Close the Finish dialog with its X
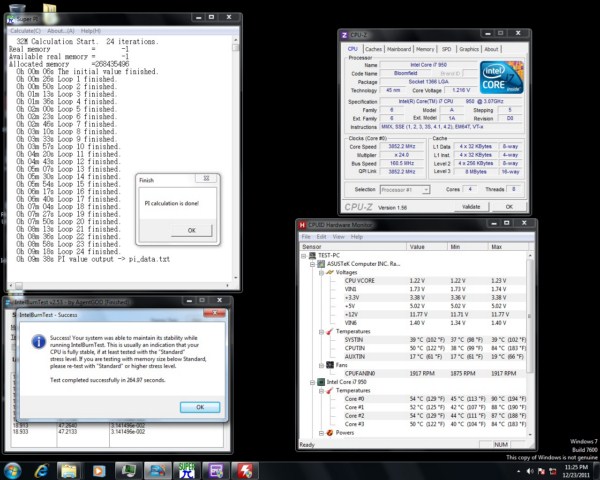Viewport: 600px width, 480px height. coord(206,178)
